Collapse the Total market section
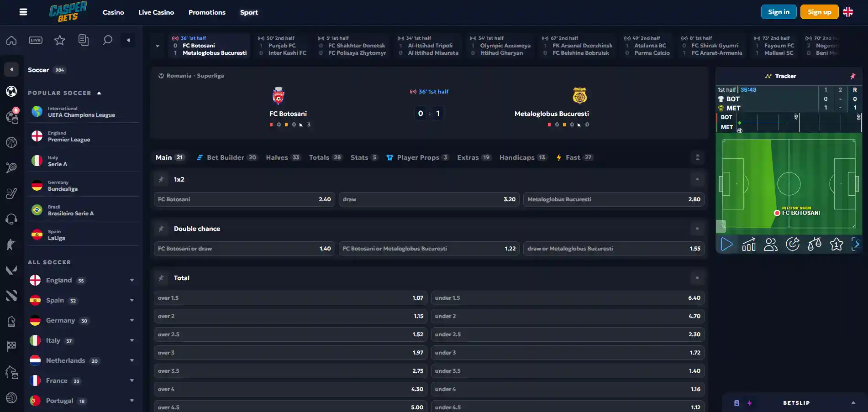This screenshot has height=412, width=868. click(x=697, y=278)
